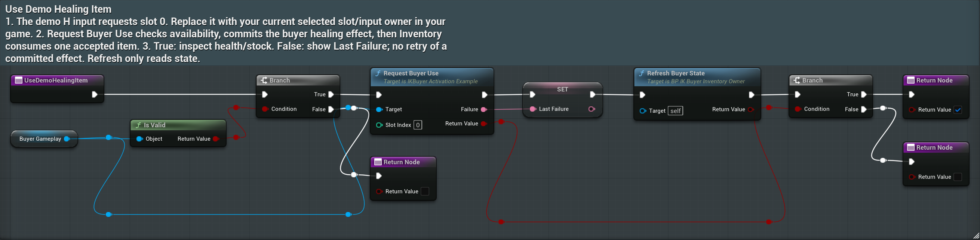The image size is (980, 240).
Task: Click the UseDemoHealingItem entry node icon
Action: point(18,80)
